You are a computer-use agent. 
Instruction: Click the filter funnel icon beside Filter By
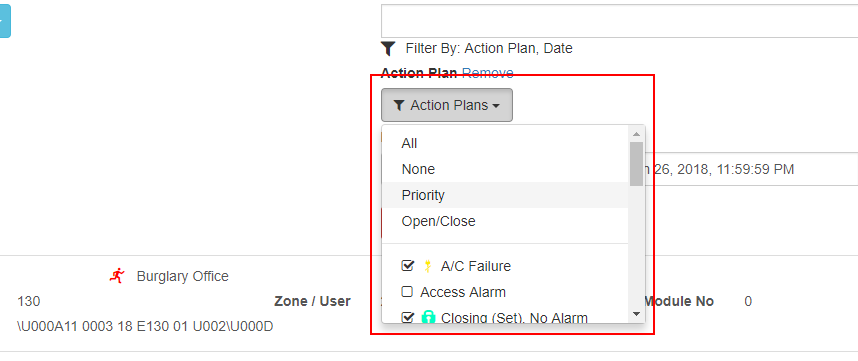click(388, 49)
